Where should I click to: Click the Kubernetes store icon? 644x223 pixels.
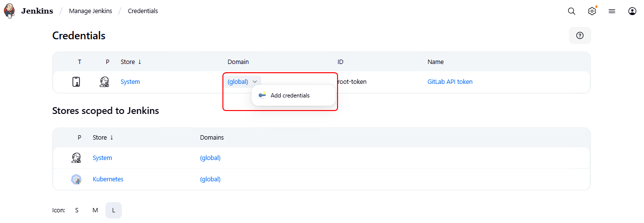76,179
